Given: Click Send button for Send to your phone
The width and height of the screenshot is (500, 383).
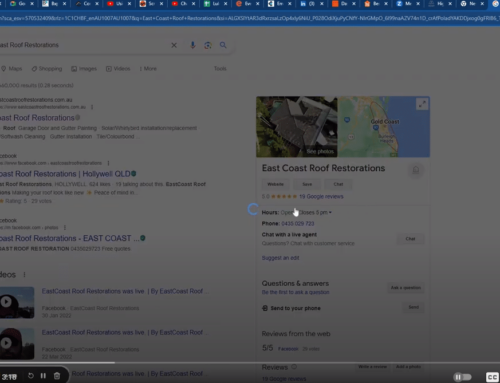Looking at the screenshot, I should click(413, 307).
